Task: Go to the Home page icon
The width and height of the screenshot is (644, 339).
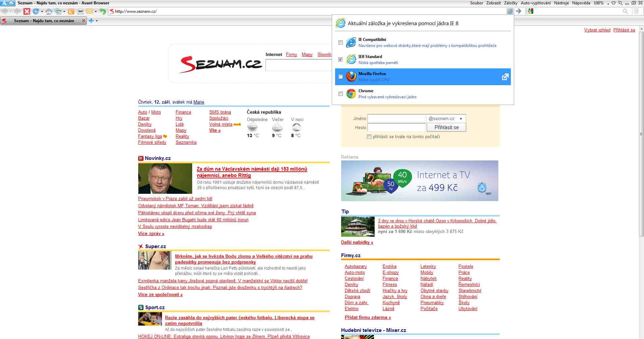Action: point(49,11)
